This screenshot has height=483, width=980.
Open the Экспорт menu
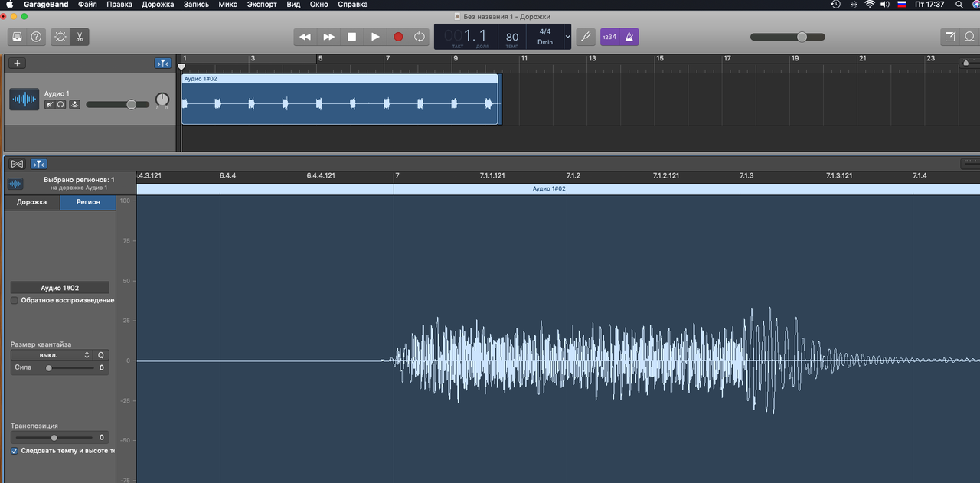(x=262, y=5)
